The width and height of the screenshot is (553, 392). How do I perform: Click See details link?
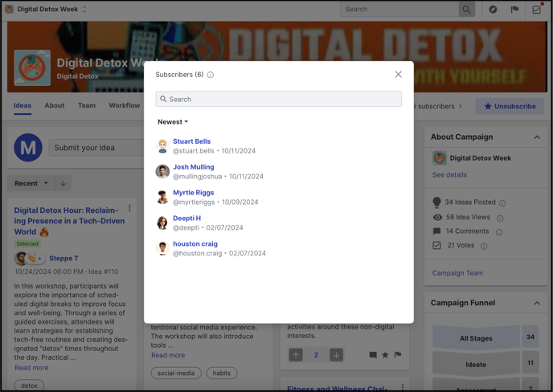click(x=449, y=175)
